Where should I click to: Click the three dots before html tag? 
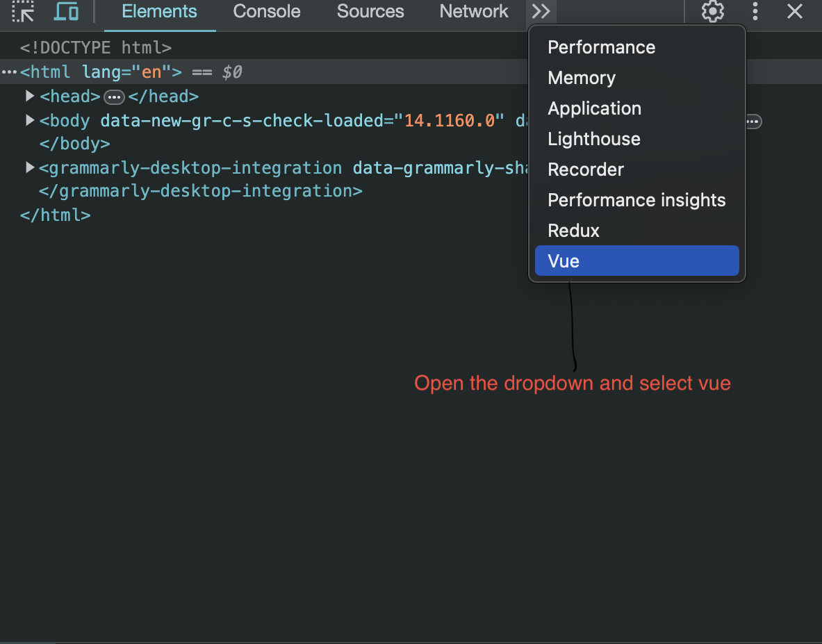click(x=9, y=72)
